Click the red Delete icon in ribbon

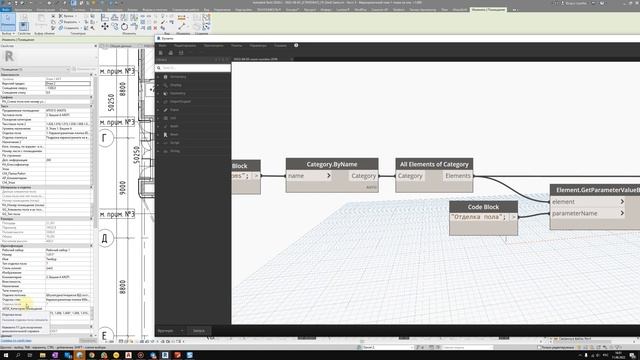(155, 28)
